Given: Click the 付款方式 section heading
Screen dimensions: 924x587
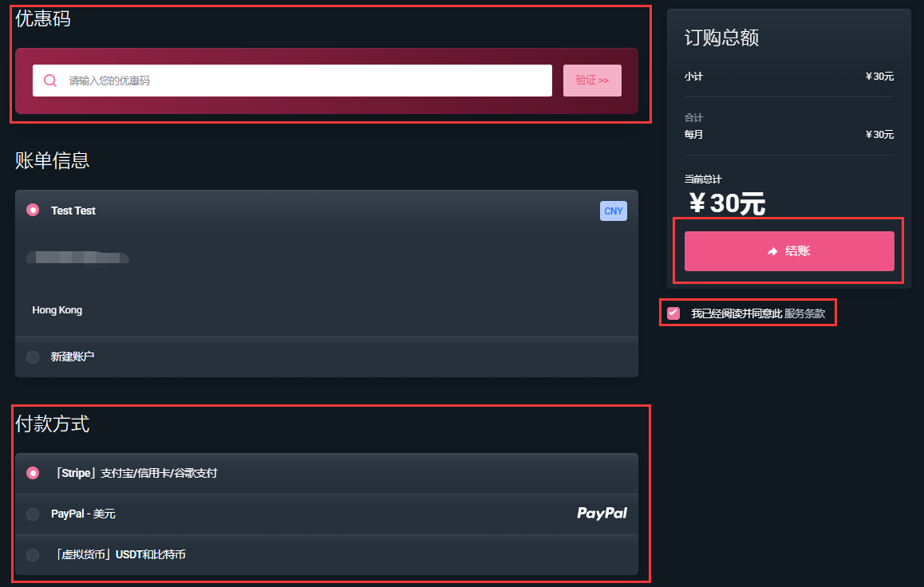Looking at the screenshot, I should (52, 424).
